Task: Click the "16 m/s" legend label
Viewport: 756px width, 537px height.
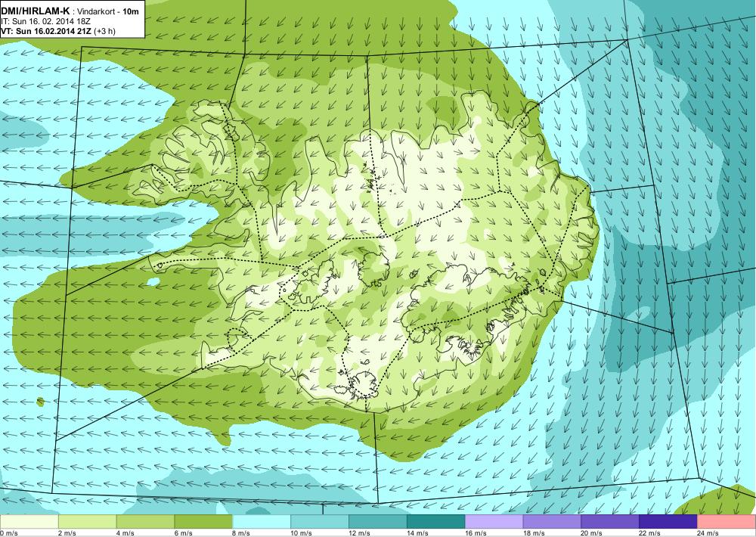Action: [476, 533]
